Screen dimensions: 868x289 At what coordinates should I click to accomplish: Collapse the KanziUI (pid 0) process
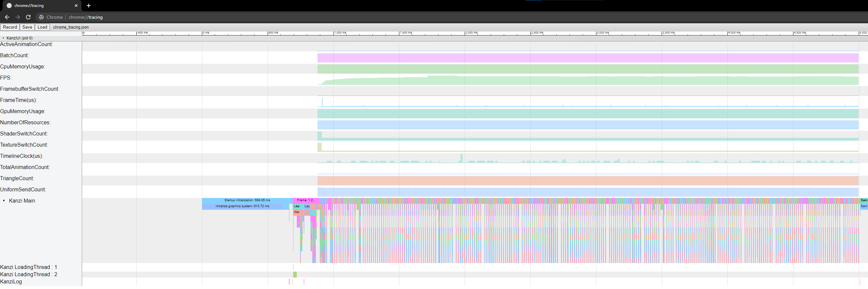click(x=3, y=38)
